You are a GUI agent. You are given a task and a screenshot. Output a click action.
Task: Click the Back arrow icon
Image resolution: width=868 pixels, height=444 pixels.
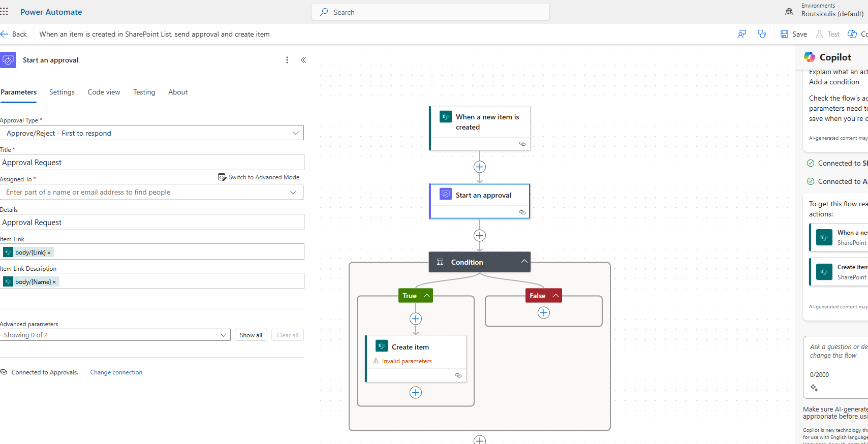pos(5,34)
